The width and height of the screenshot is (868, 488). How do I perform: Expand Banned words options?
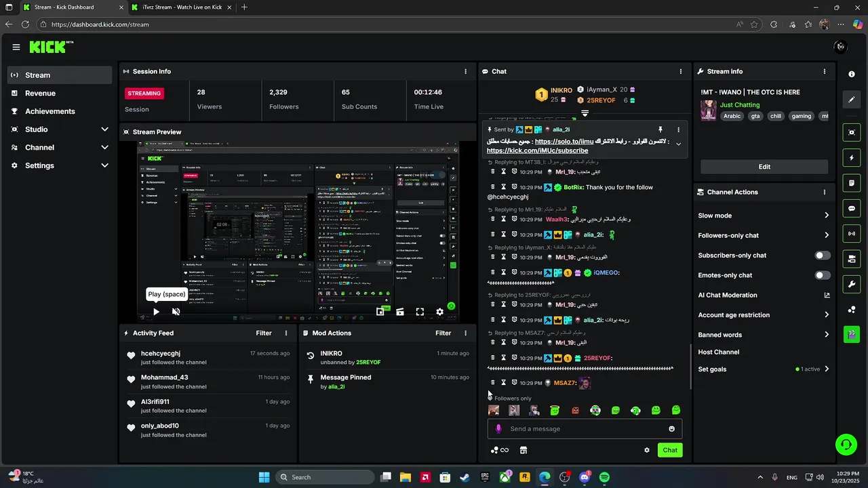827,334
